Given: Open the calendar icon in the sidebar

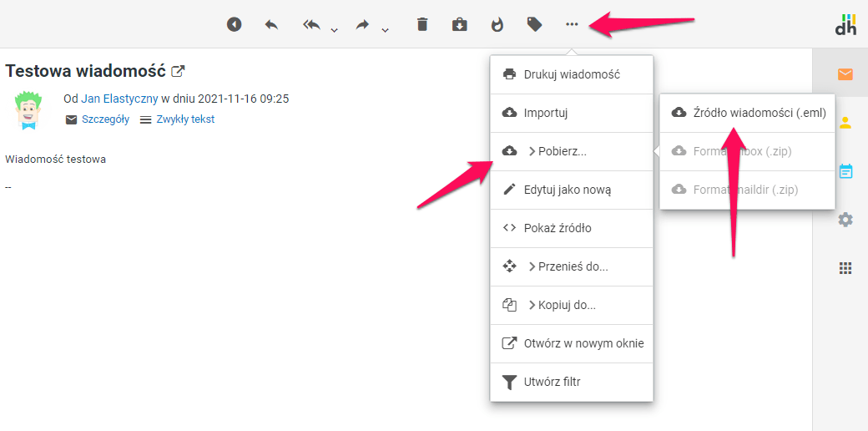Looking at the screenshot, I should (845, 171).
